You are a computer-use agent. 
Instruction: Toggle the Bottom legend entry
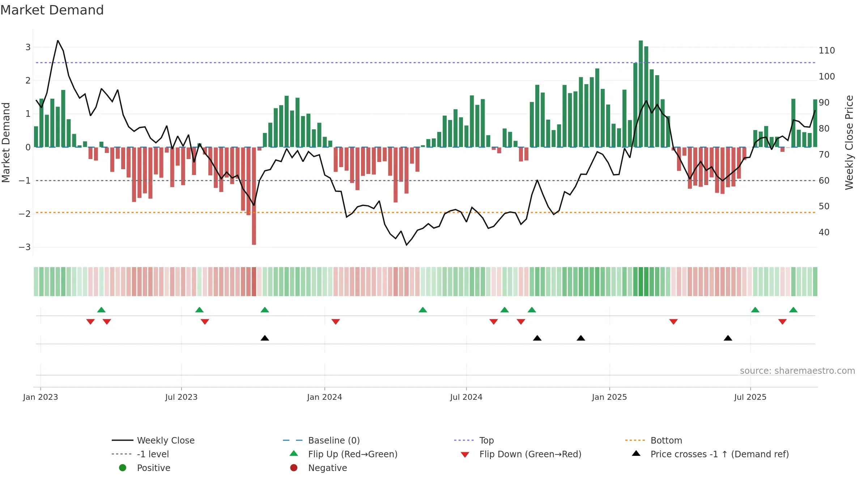point(654,440)
